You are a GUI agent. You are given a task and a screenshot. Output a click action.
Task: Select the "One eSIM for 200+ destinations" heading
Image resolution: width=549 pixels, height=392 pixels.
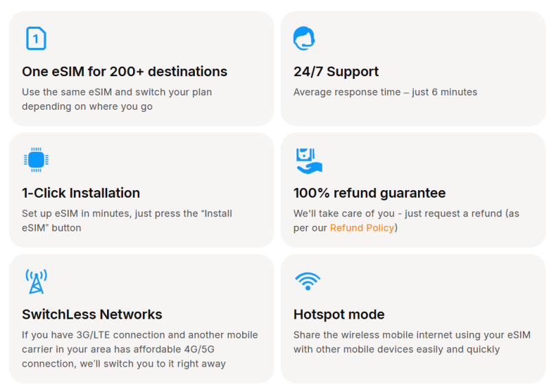124,71
